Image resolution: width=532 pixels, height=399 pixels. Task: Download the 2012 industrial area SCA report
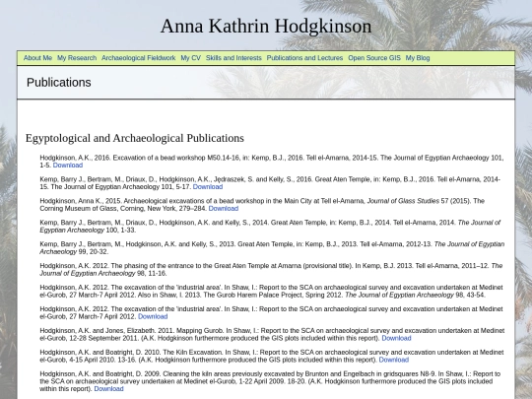point(153,316)
